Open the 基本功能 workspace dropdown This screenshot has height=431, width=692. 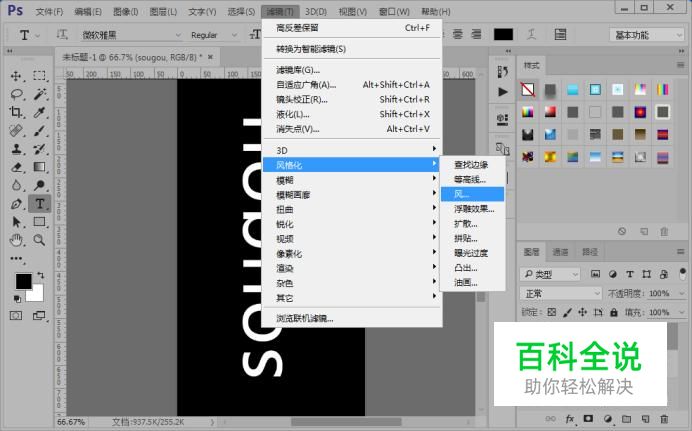647,35
